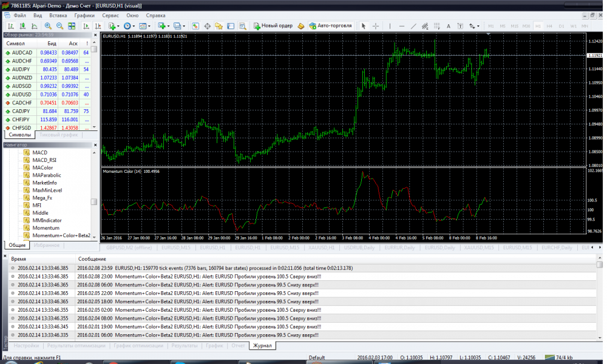Switch chart to Japanese candlesticks
The image size is (607, 364).
point(22,26)
